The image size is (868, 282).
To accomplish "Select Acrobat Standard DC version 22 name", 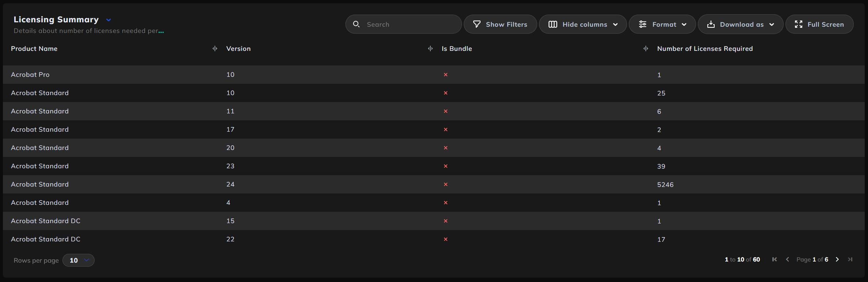I will 46,239.
